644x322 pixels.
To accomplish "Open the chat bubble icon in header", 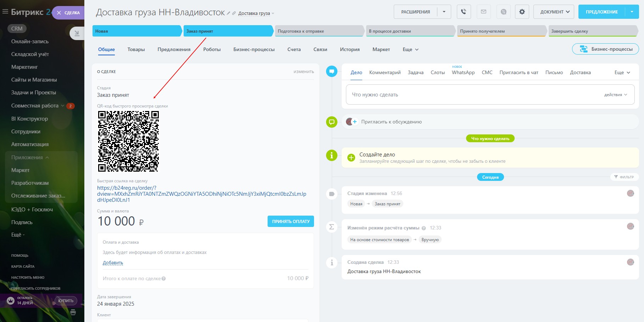I will [503, 12].
